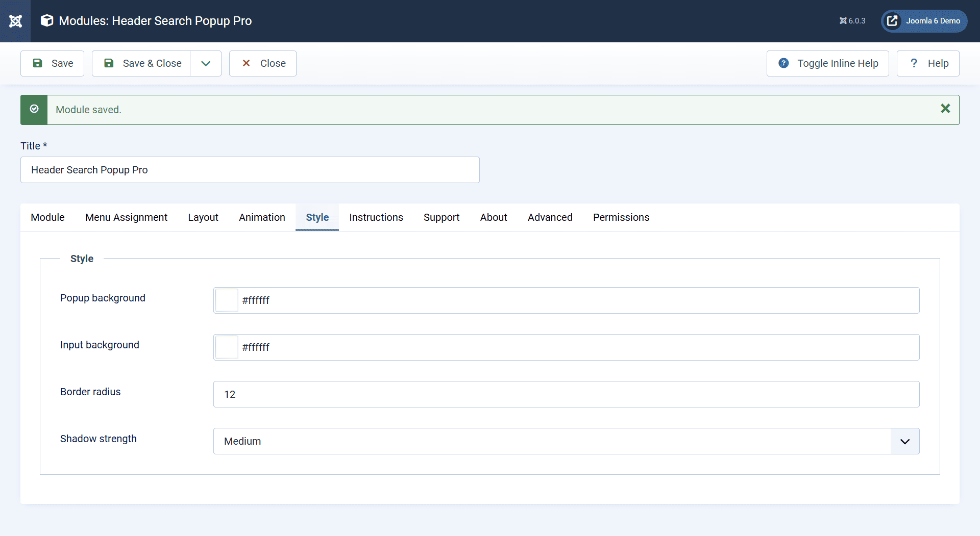Select the Advanced tab
Viewport: 980px width, 536px height.
point(550,217)
